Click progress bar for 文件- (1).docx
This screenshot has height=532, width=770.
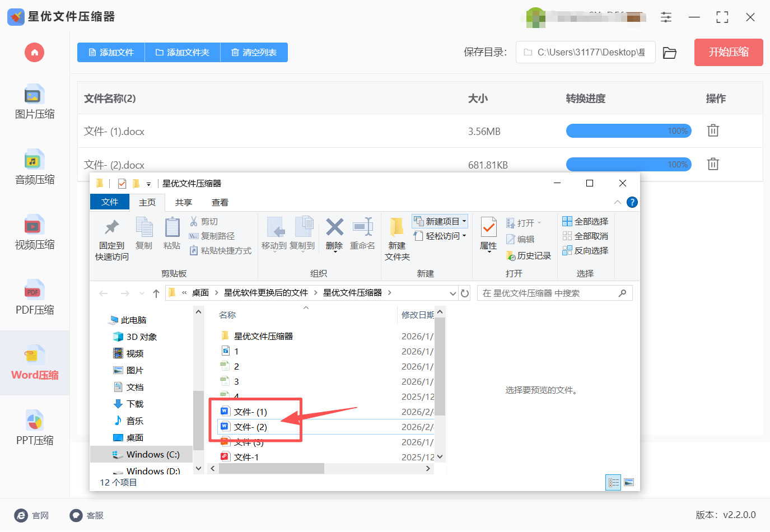pos(629,131)
